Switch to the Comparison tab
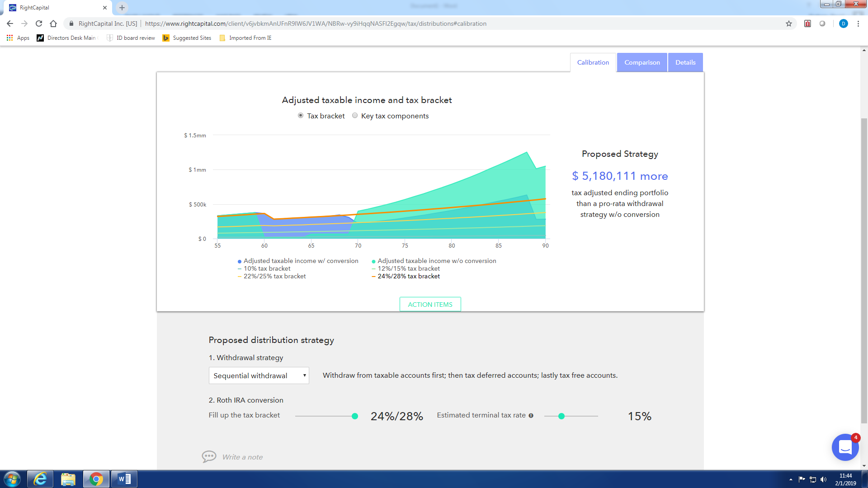Image resolution: width=868 pixels, height=488 pixels. (642, 62)
